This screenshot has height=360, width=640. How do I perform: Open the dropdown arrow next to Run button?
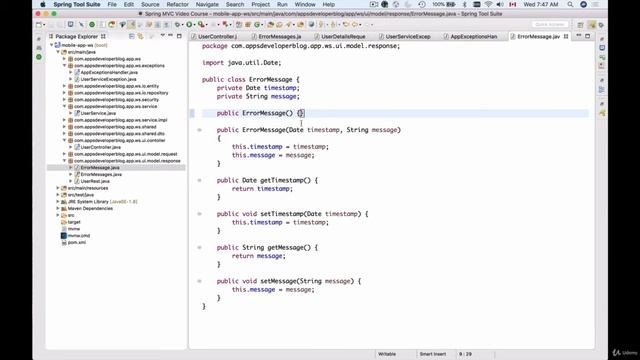tap(194, 25)
